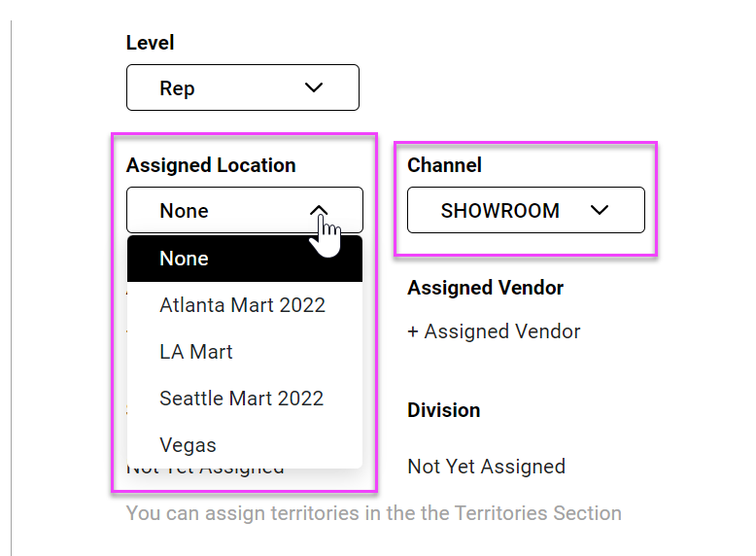
Task: Pick Seattle Mart 2022 from the options
Action: pos(241,399)
